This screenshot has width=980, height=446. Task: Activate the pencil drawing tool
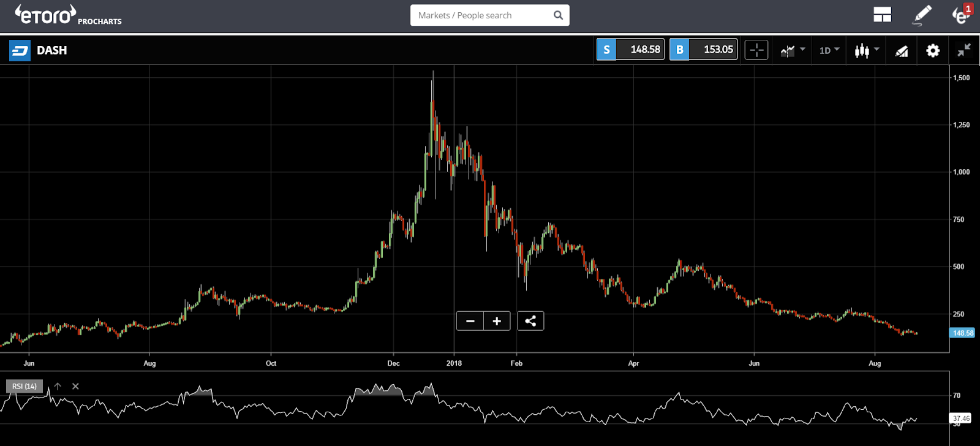pos(921,15)
